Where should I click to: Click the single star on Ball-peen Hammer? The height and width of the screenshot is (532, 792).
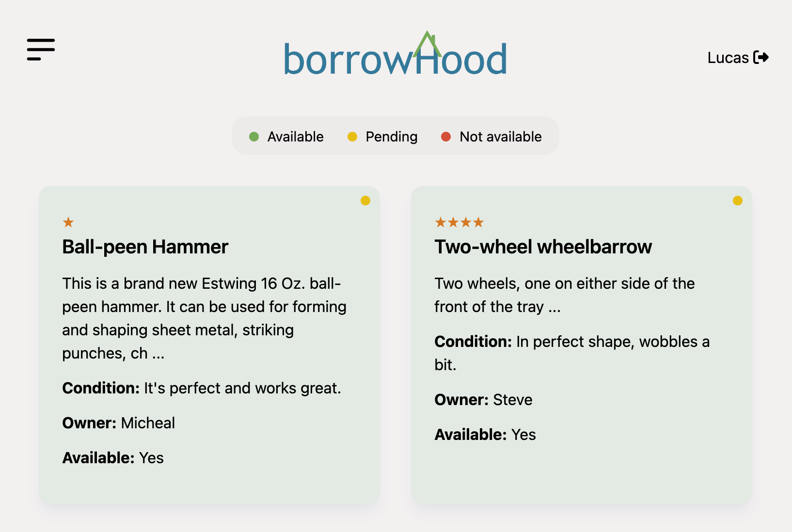tap(68, 222)
